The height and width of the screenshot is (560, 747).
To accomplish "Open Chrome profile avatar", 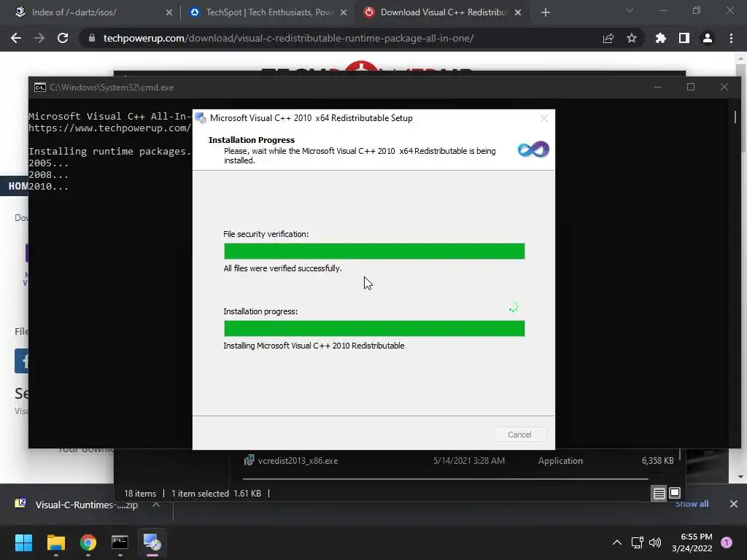I will pyautogui.click(x=708, y=39).
